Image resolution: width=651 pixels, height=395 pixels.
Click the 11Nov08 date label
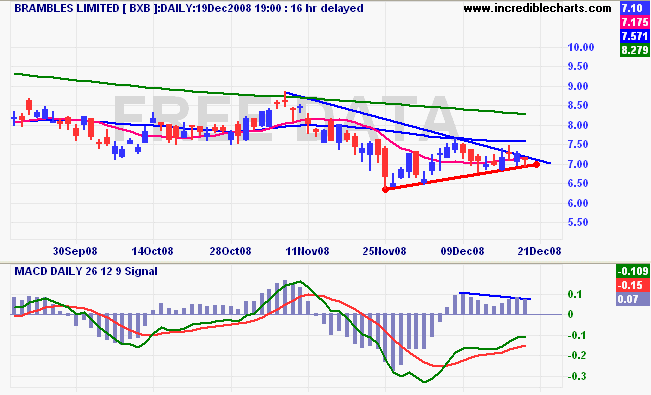coord(308,251)
